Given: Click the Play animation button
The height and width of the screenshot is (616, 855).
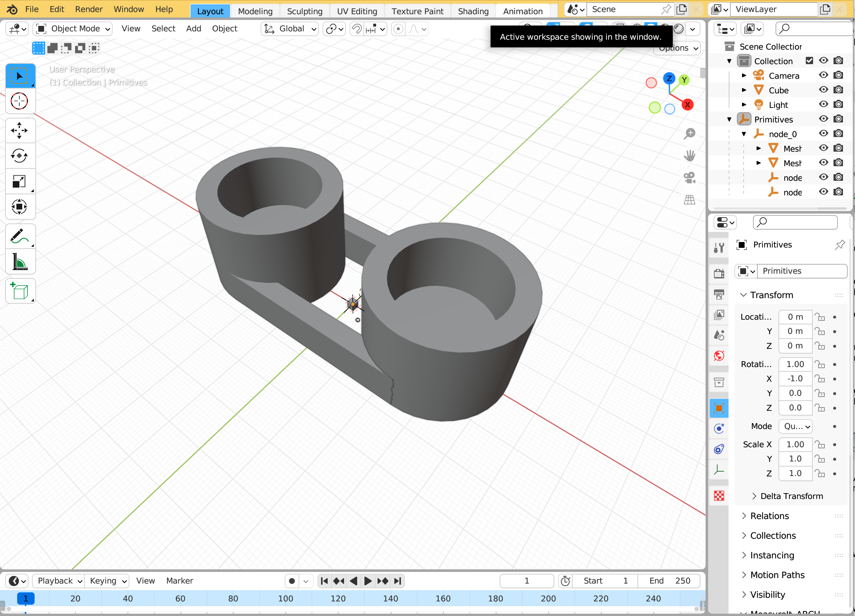Looking at the screenshot, I should pyautogui.click(x=368, y=581).
